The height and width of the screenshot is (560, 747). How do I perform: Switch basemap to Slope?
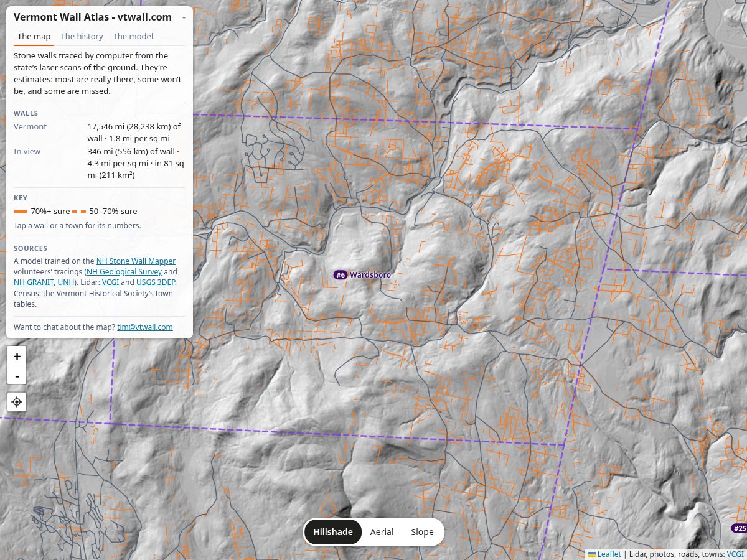point(422,532)
